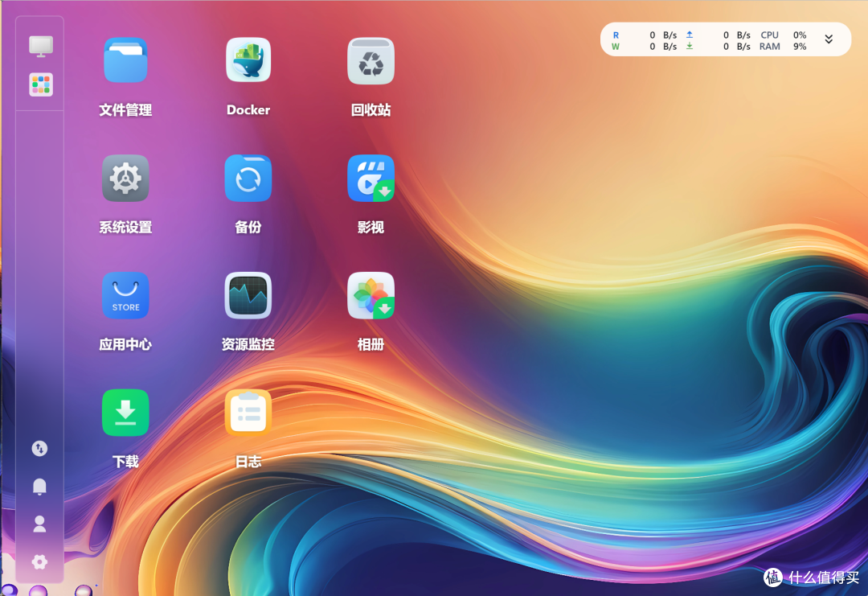
Task: Click the network download arrow indicator
Action: coord(690,47)
